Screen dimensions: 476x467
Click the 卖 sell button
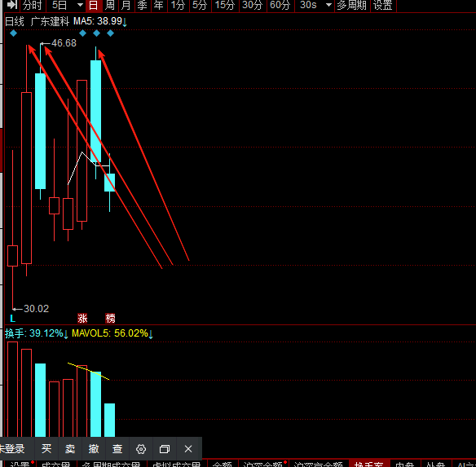point(70,449)
